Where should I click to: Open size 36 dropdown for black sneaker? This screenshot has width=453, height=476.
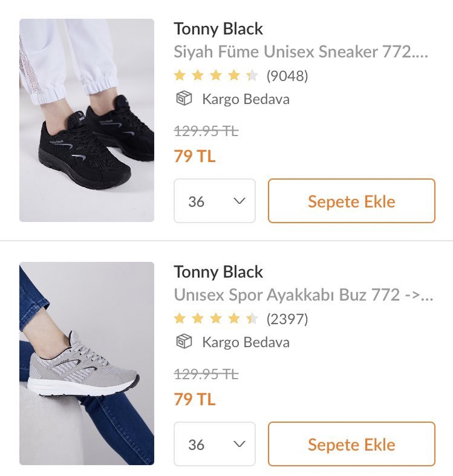point(214,201)
